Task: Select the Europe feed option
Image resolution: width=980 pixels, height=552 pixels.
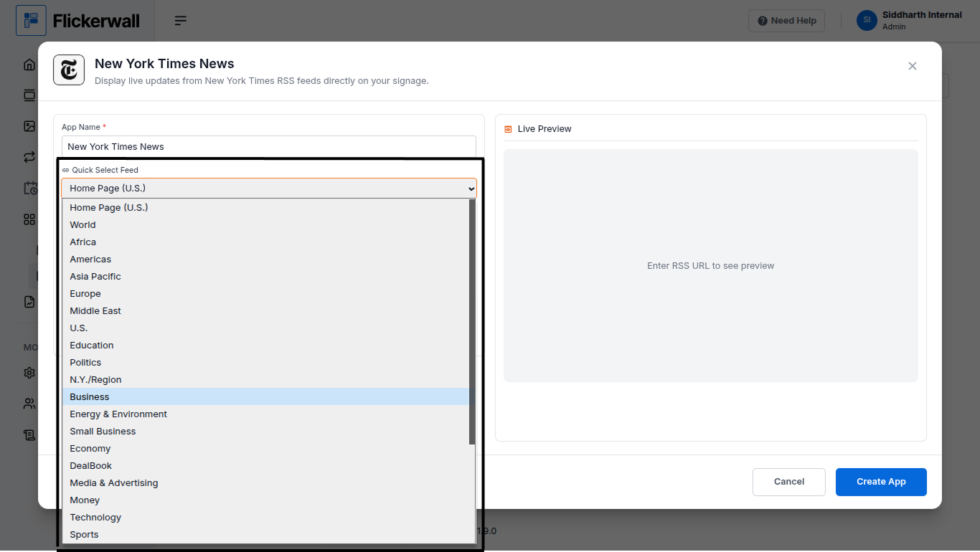Action: tap(265, 293)
